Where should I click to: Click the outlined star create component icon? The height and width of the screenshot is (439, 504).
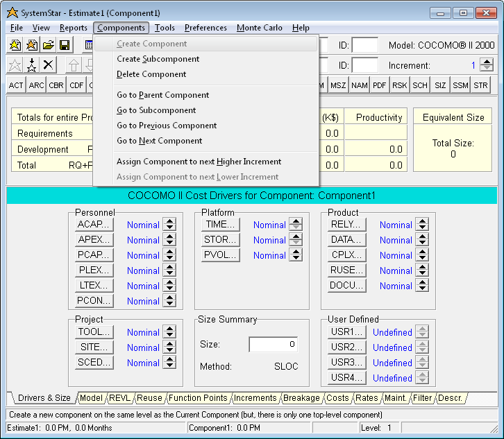[15, 65]
